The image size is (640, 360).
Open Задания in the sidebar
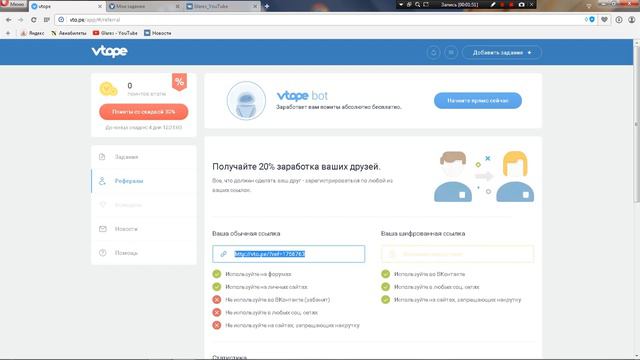[144, 157]
